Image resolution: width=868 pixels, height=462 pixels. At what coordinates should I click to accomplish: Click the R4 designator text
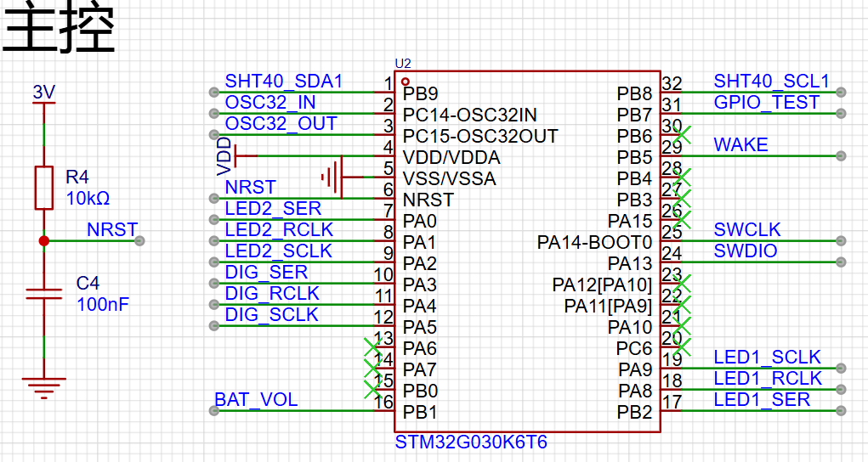pyautogui.click(x=77, y=177)
